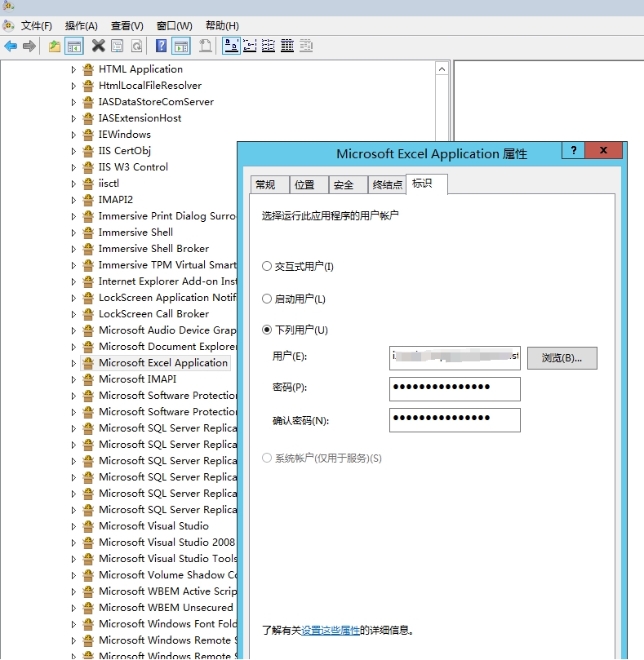Open the 文件(F) menu
This screenshot has width=644, height=660.
coord(36,26)
